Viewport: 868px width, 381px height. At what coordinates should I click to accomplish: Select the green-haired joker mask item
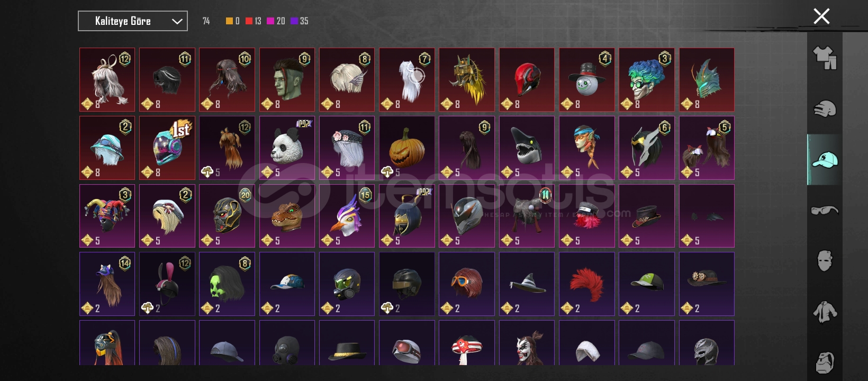(646, 80)
